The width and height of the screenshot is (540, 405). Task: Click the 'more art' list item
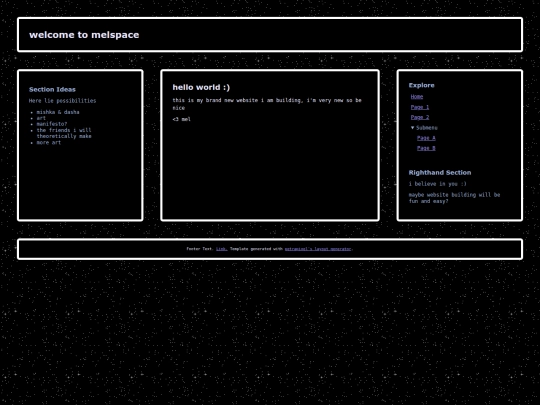coord(49,143)
